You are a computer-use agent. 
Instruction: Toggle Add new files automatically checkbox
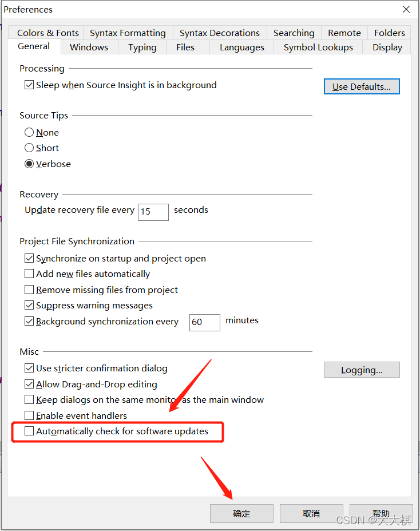tap(29, 274)
